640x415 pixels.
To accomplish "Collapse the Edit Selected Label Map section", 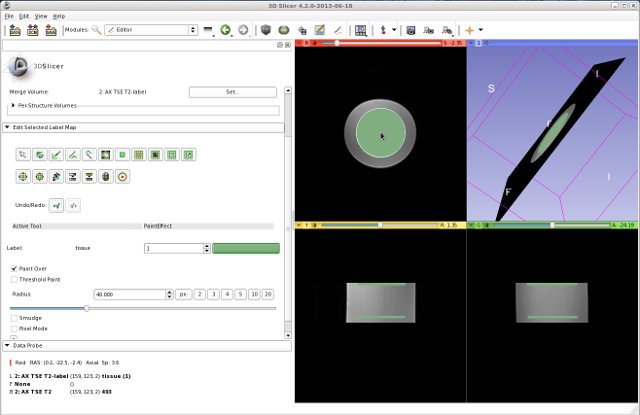I will (x=7, y=127).
